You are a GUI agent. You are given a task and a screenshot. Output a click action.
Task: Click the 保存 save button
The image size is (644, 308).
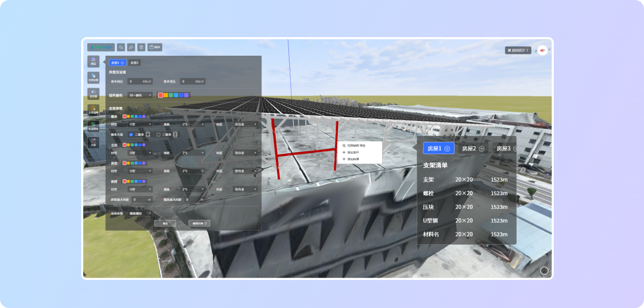click(x=155, y=47)
